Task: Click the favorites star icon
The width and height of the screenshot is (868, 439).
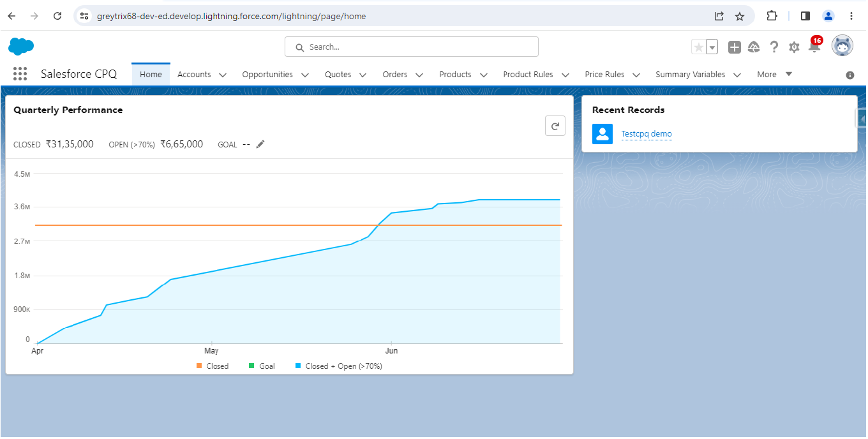Action: (x=699, y=47)
